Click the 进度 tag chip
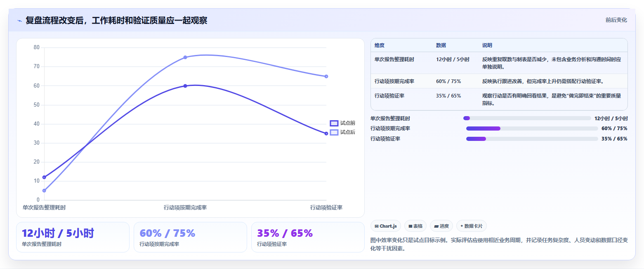644x269 pixels. [x=441, y=226]
